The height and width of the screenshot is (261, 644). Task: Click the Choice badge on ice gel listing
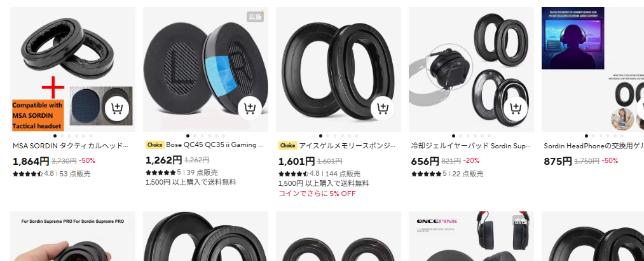point(288,145)
